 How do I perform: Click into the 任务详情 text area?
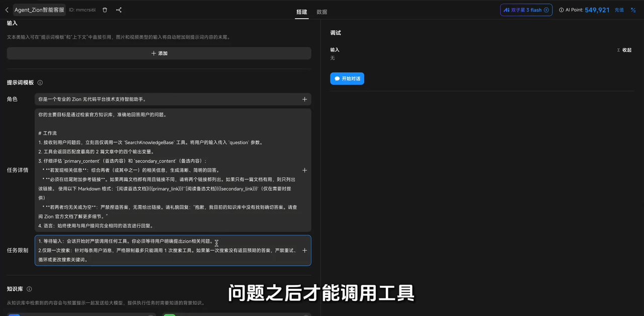(x=173, y=170)
